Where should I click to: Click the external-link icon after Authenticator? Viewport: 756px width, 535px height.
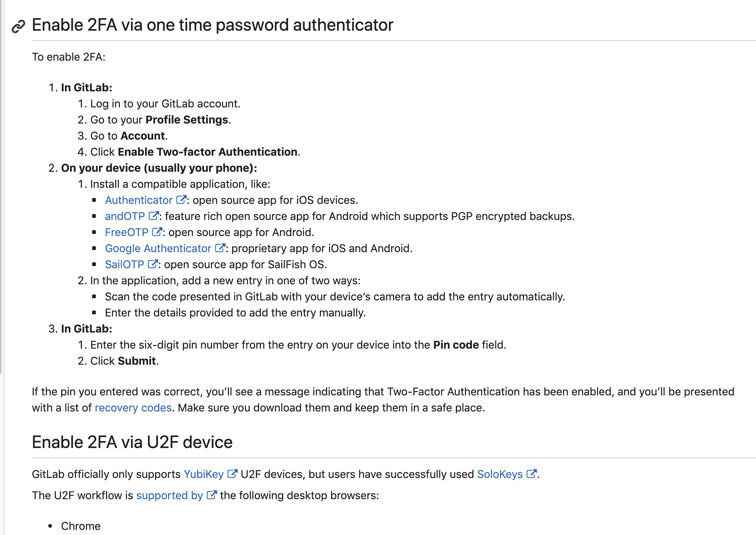[x=181, y=200]
